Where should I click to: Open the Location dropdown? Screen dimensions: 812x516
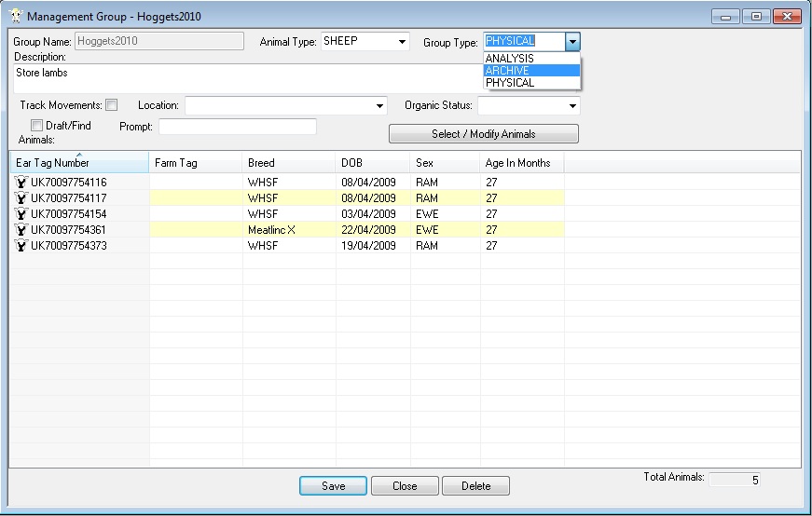(x=379, y=105)
